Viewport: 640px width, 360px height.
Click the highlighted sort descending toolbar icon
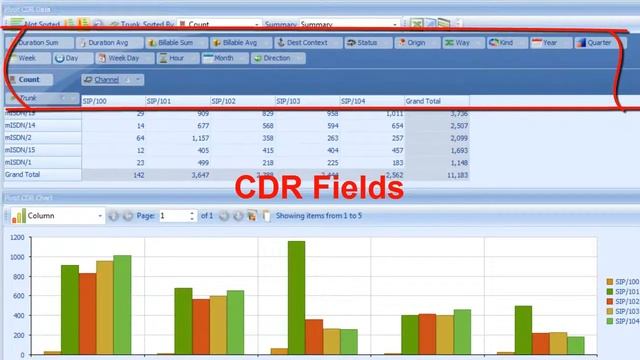coord(83,23)
